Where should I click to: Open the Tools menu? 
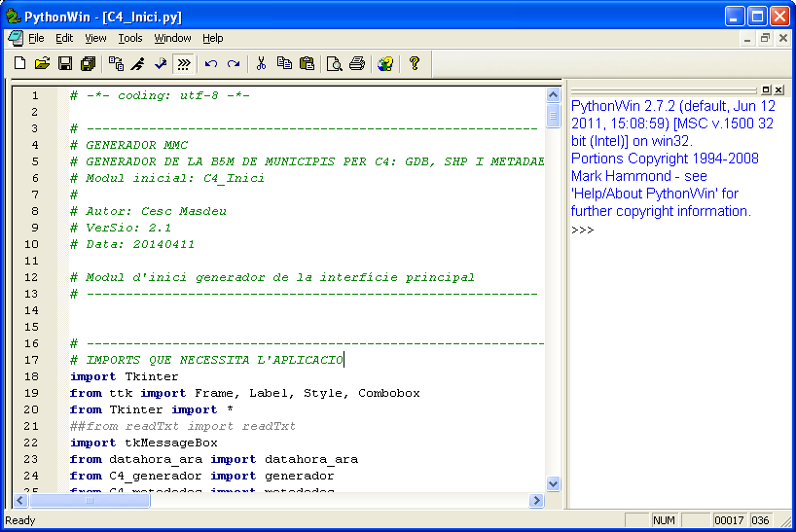click(130, 38)
